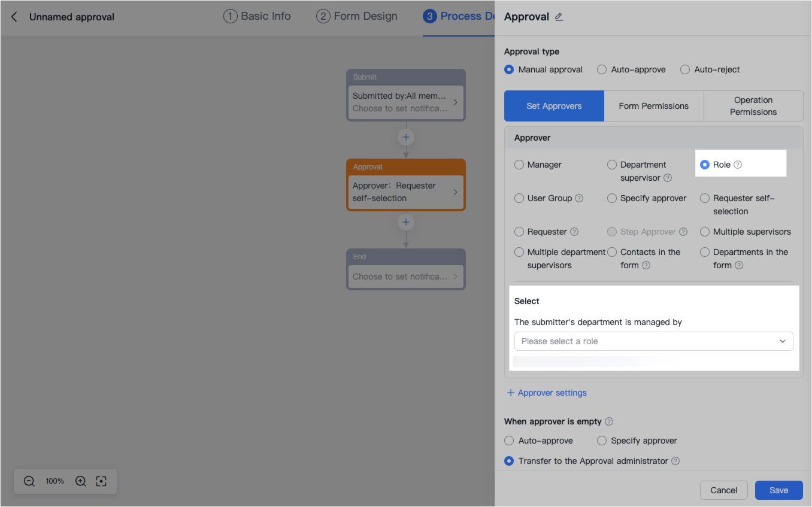Click the plus icon above the End node
This screenshot has width=812, height=507.
click(x=405, y=221)
